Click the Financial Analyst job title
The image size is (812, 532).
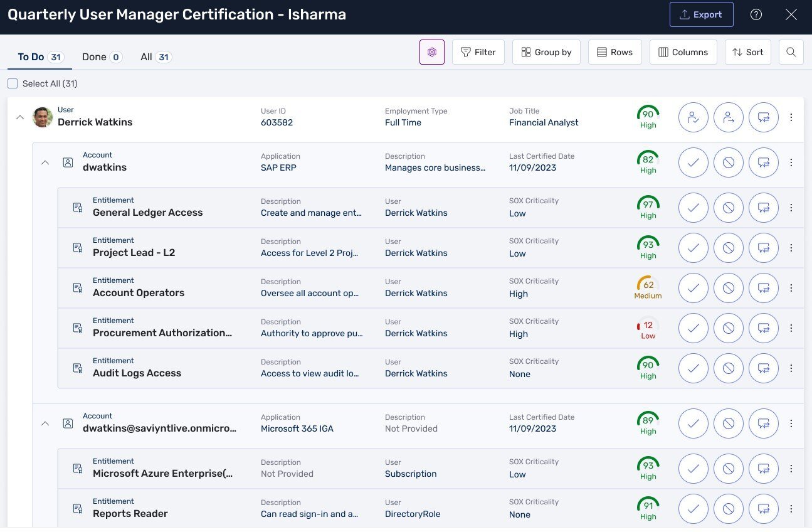point(544,122)
